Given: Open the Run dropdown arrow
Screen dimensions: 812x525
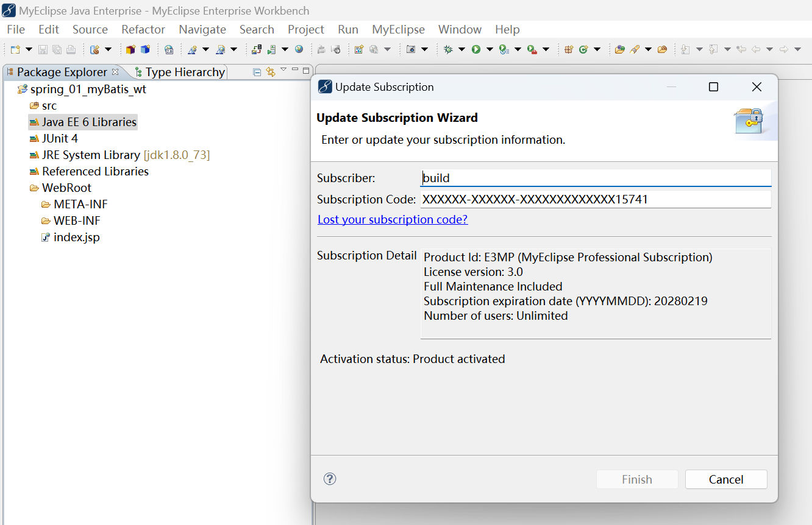Looking at the screenshot, I should pos(489,49).
